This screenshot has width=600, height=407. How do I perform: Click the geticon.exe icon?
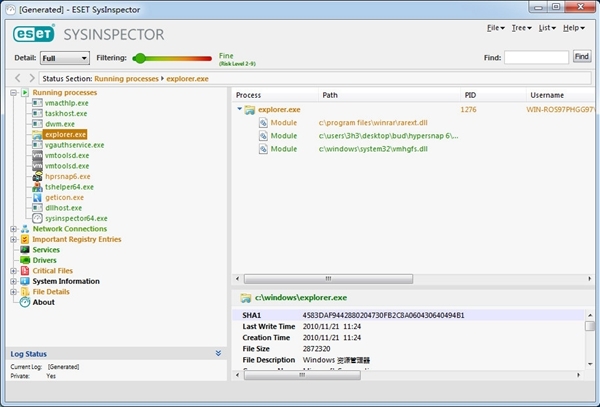[37, 197]
